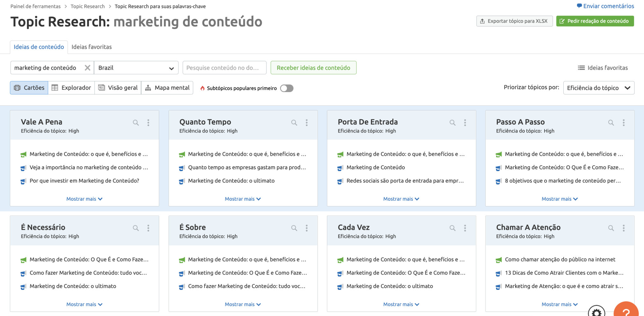Expand Mostrar mais in Porta De Entrada card
The image size is (644, 316).
(401, 199)
